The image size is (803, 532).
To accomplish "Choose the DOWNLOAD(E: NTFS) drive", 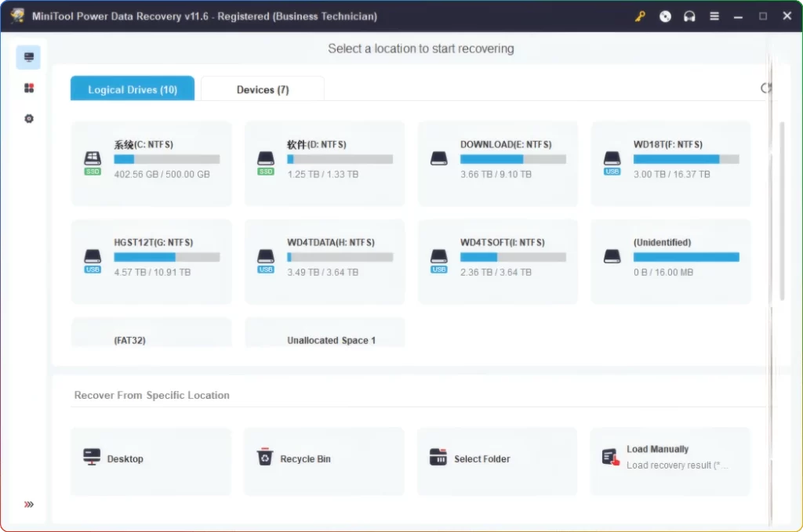I will [x=497, y=162].
